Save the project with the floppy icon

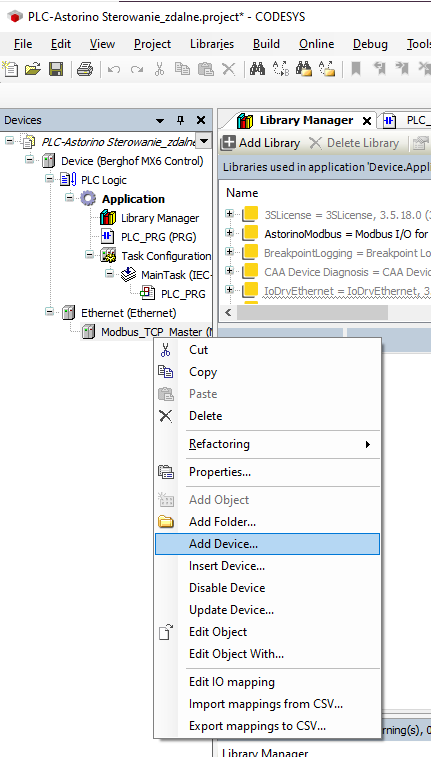click(57, 70)
